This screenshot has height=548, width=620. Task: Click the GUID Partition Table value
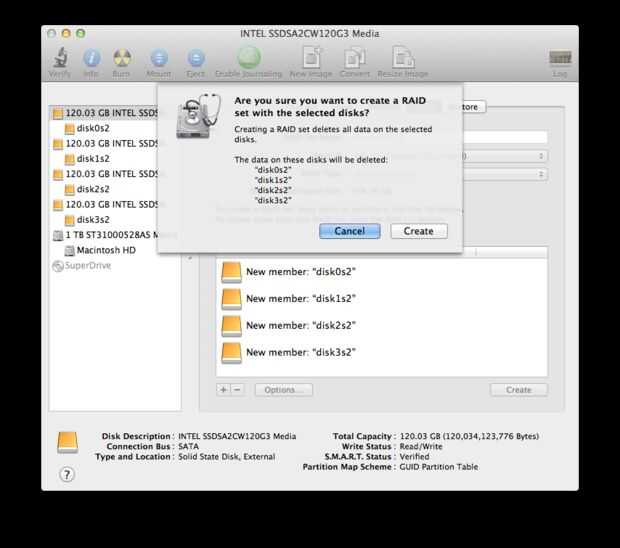(x=439, y=467)
